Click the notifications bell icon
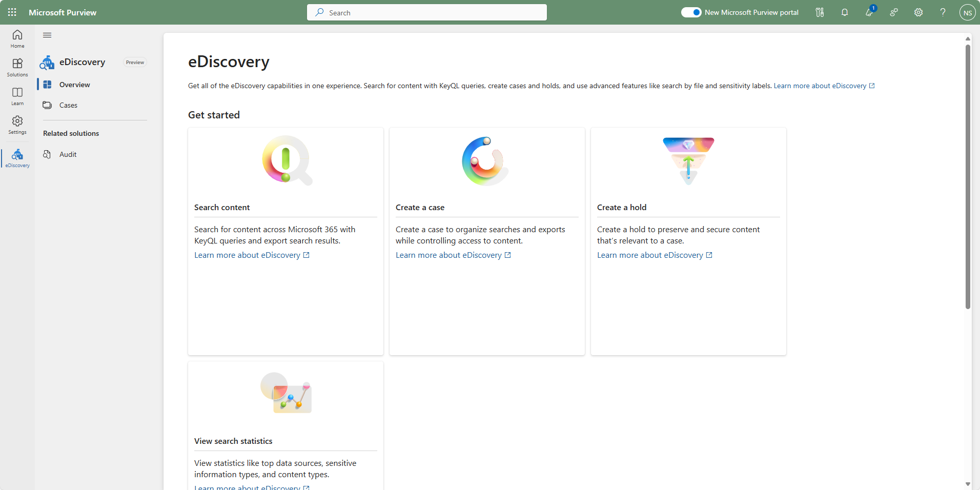Image resolution: width=980 pixels, height=490 pixels. coord(845,12)
